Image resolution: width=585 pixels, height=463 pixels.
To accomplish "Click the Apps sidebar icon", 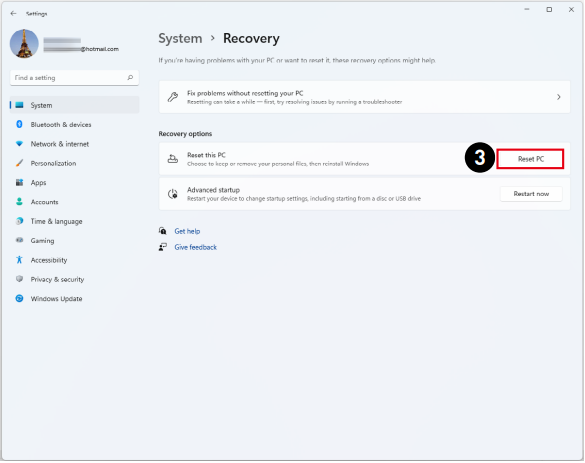I will (19, 182).
